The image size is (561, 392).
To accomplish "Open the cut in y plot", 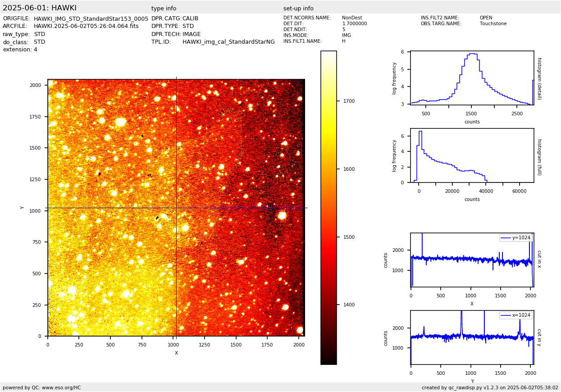I will pyautogui.click(x=472, y=337).
